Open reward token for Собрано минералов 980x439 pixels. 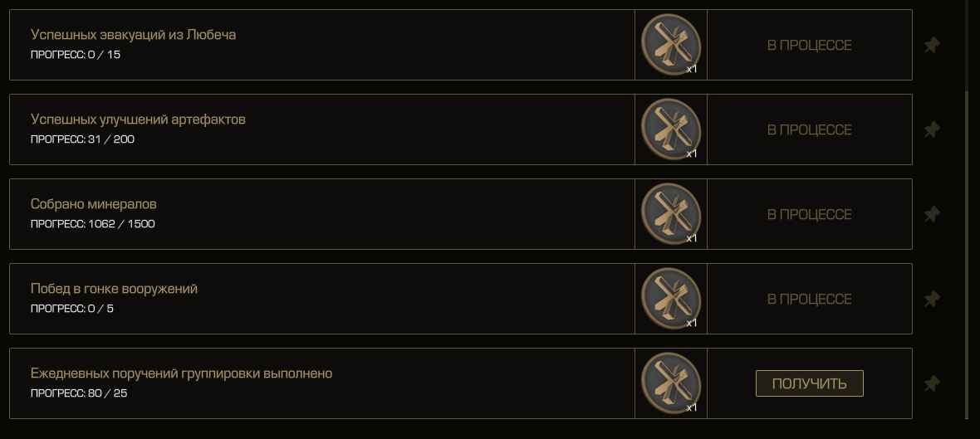tap(670, 214)
